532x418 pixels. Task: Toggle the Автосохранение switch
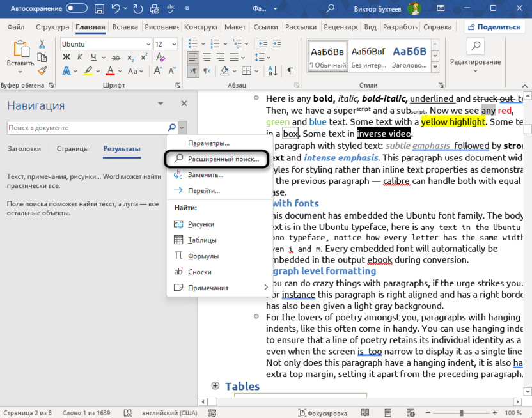[x=76, y=9]
